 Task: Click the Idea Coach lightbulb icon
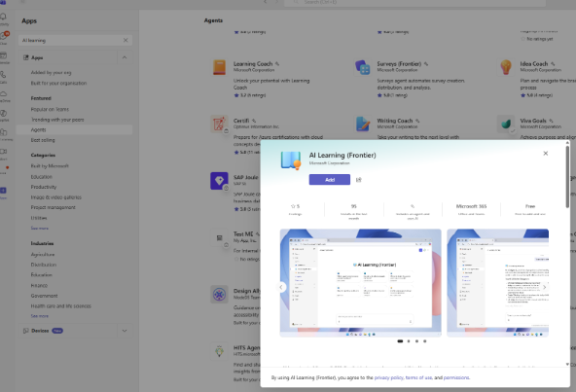[506, 67]
